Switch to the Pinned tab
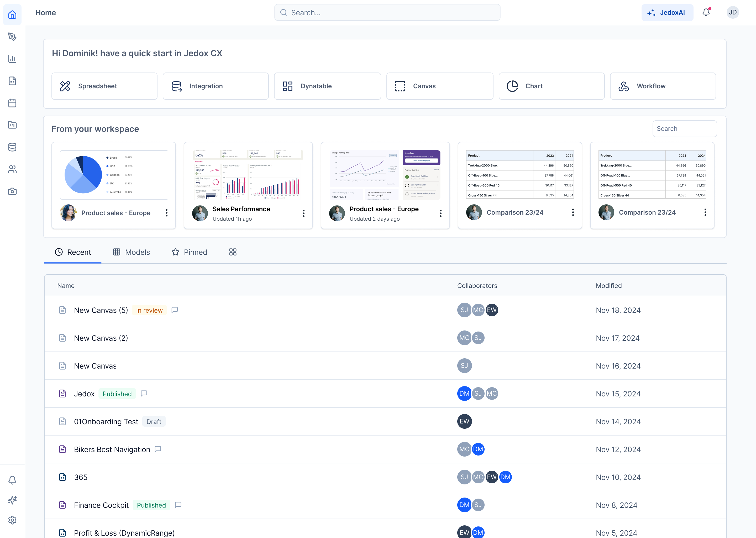The image size is (756, 538). 189,252
